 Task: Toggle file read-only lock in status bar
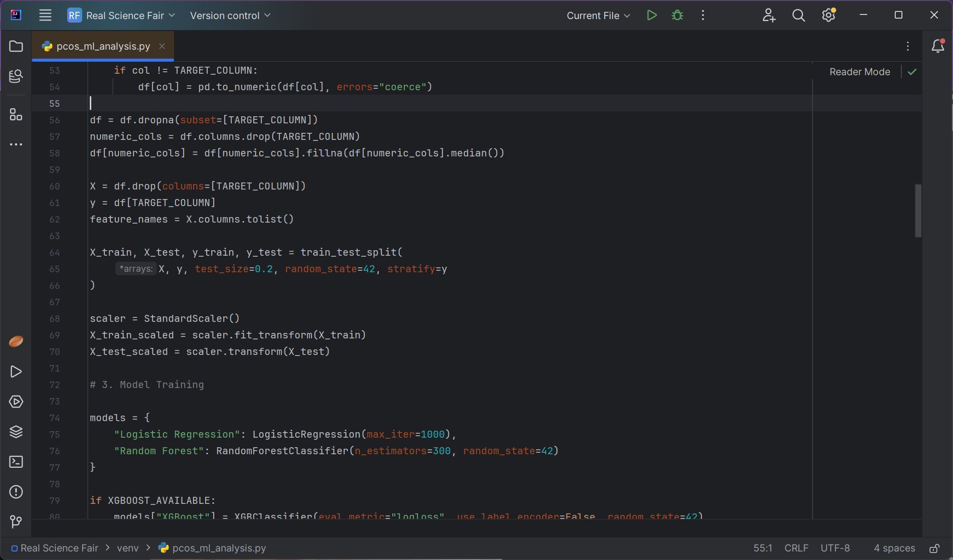(x=934, y=548)
